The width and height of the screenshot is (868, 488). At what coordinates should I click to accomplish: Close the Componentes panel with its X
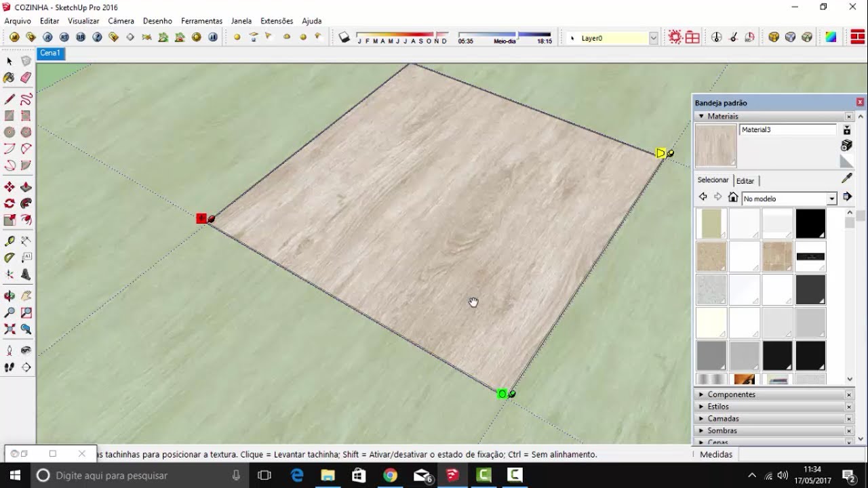[848, 394]
